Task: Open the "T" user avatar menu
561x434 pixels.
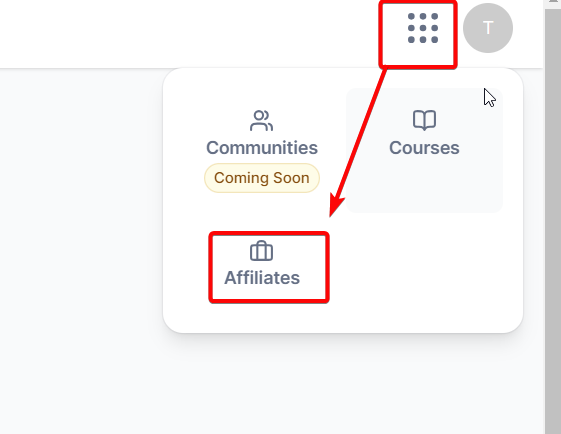Action: 488,28
